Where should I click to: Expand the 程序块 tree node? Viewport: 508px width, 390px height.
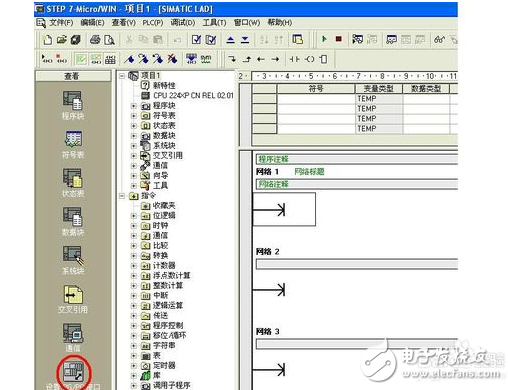click(x=134, y=106)
